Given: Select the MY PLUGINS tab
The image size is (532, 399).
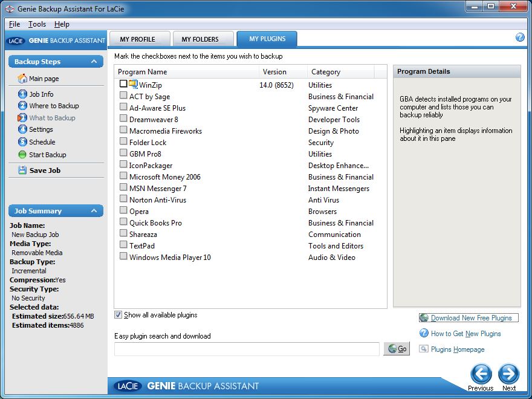Looking at the screenshot, I should (267, 39).
